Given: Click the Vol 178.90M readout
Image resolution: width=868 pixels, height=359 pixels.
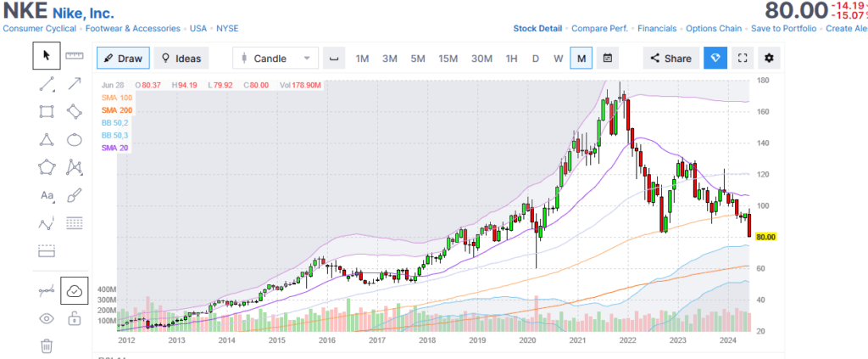Looking at the screenshot, I should [x=301, y=86].
